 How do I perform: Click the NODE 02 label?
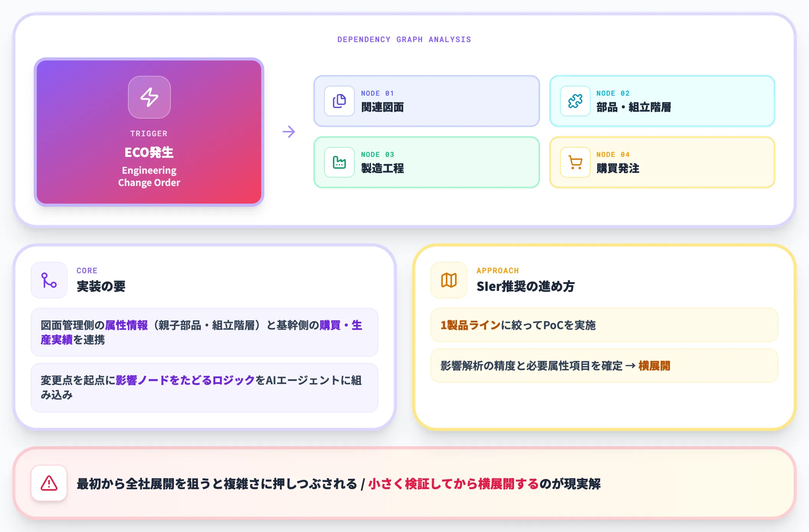(x=613, y=93)
